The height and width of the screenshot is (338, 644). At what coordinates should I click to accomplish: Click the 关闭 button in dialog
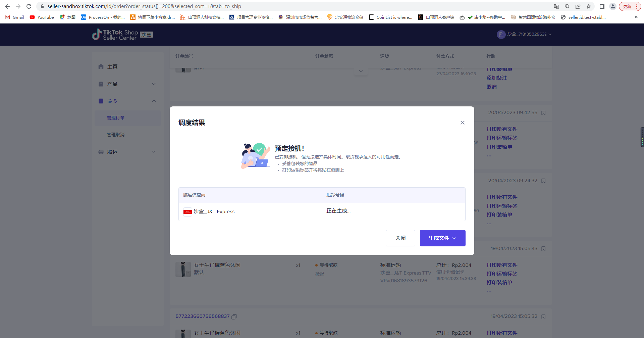(400, 238)
